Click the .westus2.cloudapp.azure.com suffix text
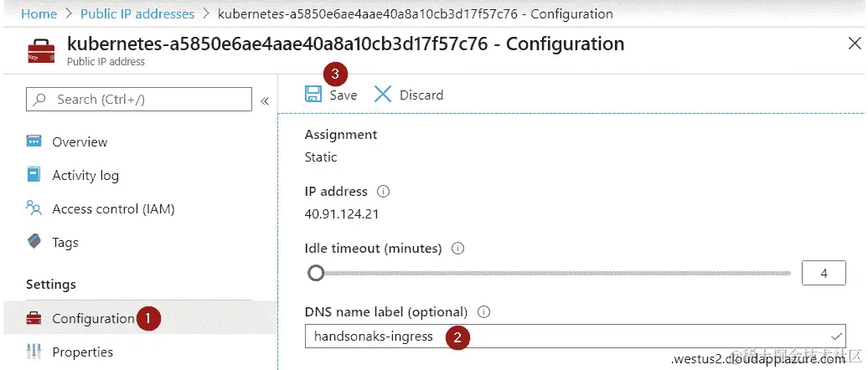The width and height of the screenshot is (868, 370). point(758,359)
